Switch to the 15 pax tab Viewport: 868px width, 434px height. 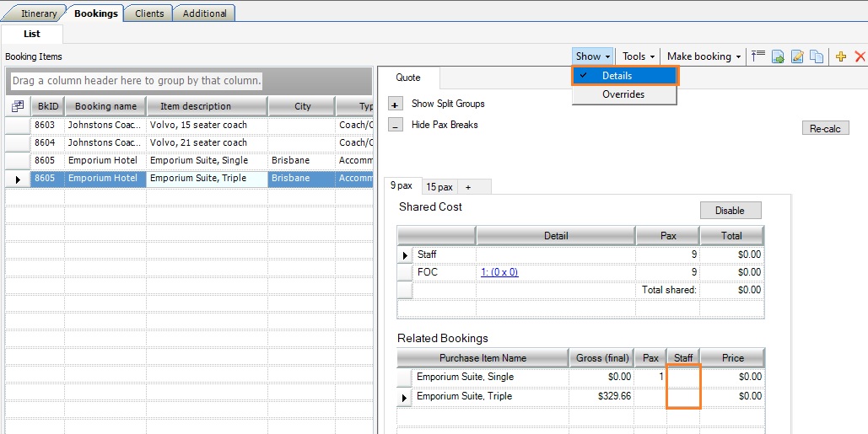click(x=439, y=187)
